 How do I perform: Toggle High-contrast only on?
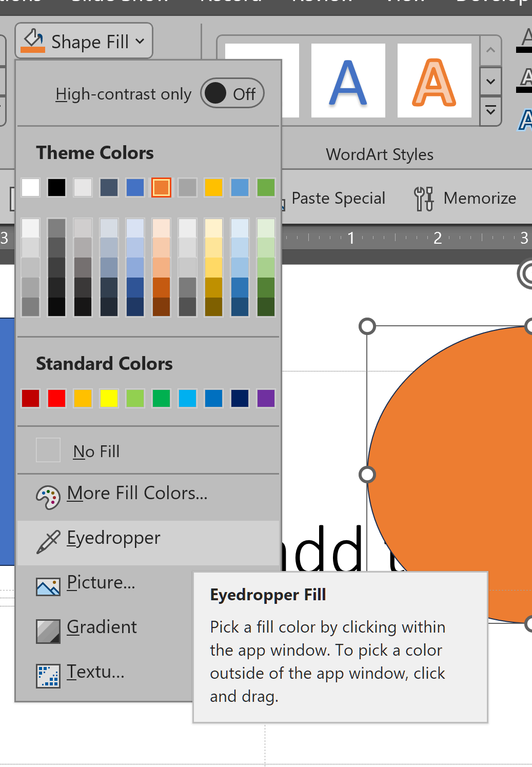pos(232,93)
